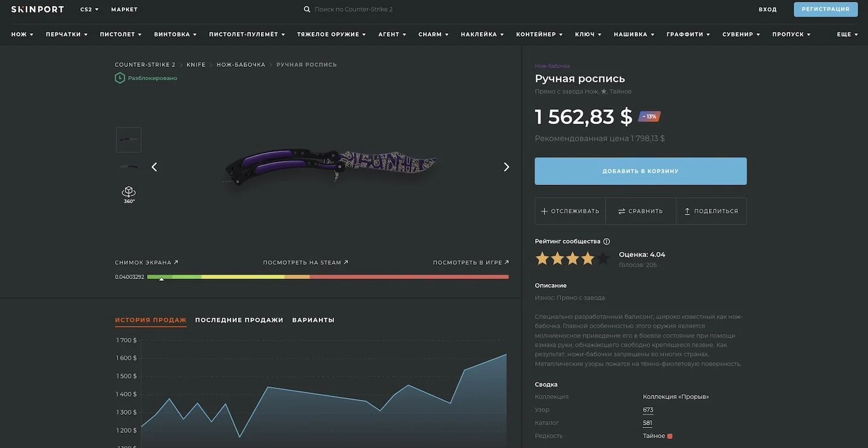Open Посмотреть на Steam link
This screenshot has height=448, width=868.
pyautogui.click(x=306, y=262)
